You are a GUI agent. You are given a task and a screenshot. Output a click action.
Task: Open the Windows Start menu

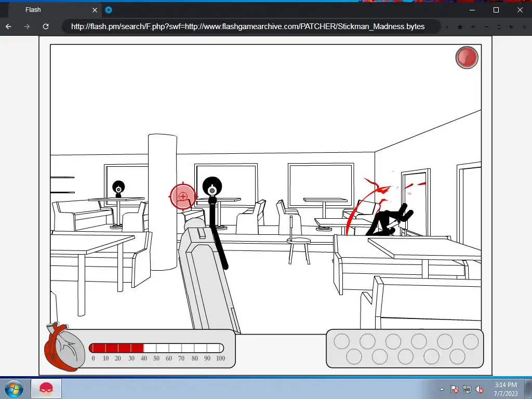coord(14,389)
